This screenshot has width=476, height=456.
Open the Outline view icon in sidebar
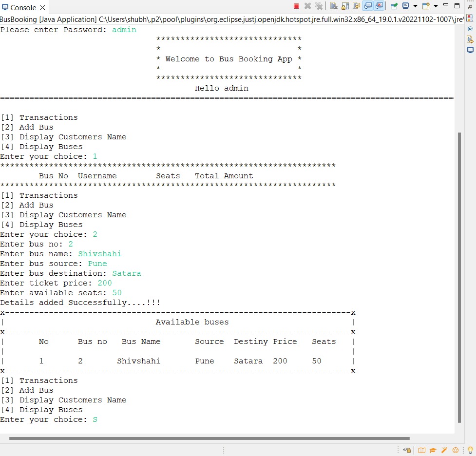470,18
